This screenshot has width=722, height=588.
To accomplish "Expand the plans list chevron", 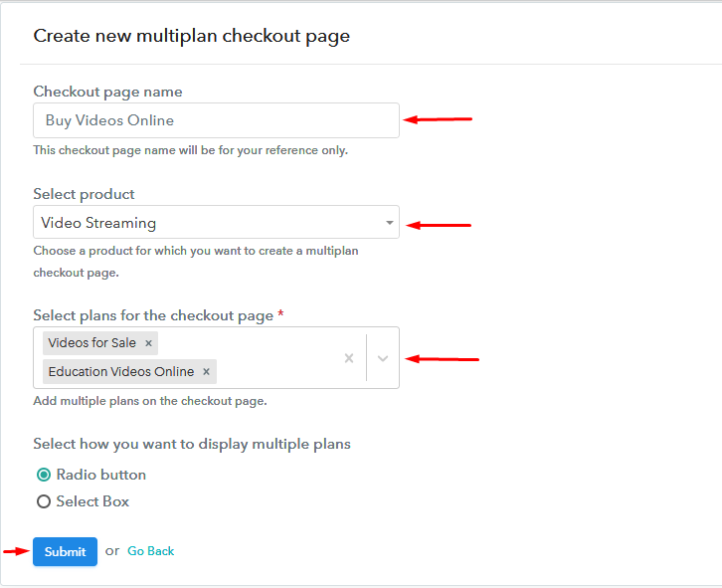I will click(383, 358).
